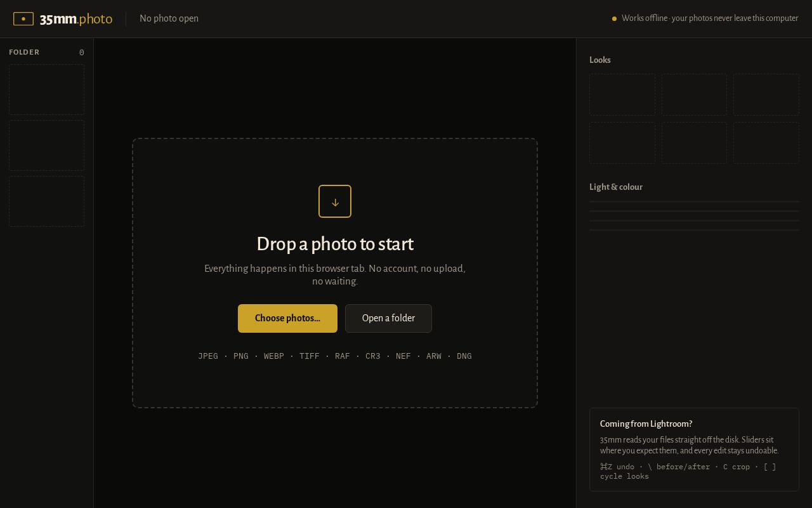Click the "Light & colour" panel heading
The image size is (812, 508).
(x=616, y=187)
